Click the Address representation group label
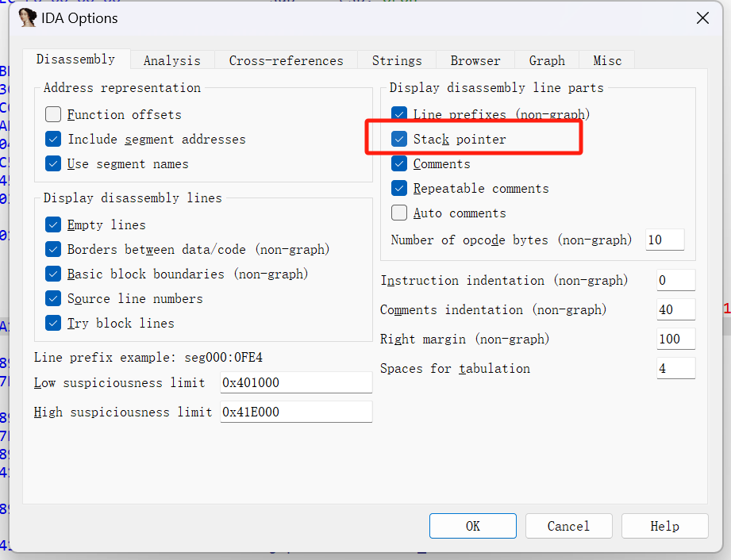Image resolution: width=731 pixels, height=560 pixels. (x=122, y=87)
